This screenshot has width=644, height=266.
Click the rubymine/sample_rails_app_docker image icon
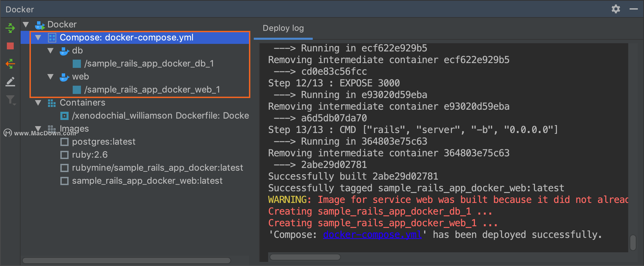pos(64,168)
